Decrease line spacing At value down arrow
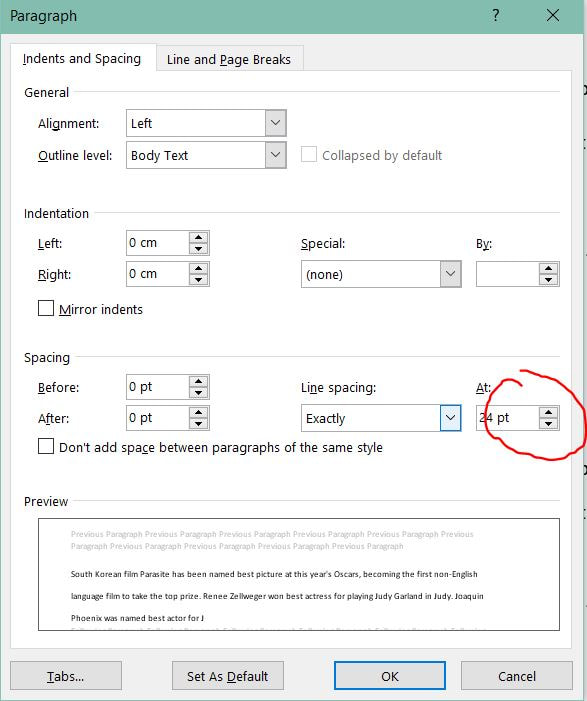 point(549,423)
